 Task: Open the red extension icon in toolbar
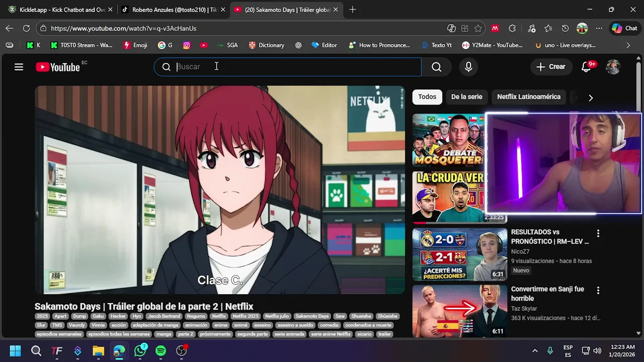tap(495, 29)
